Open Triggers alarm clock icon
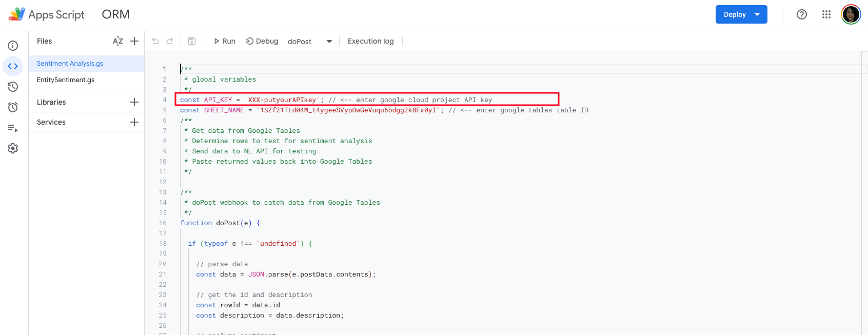 tap(13, 107)
